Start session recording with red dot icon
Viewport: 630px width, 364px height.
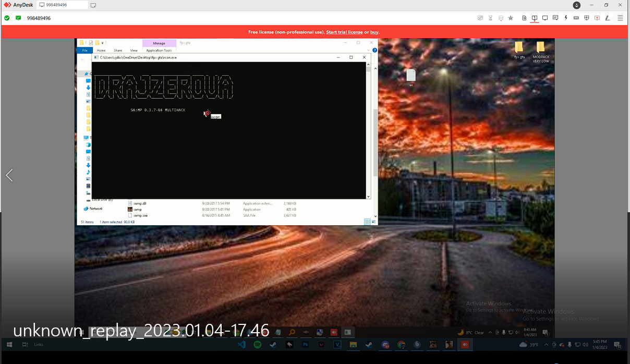point(597,18)
